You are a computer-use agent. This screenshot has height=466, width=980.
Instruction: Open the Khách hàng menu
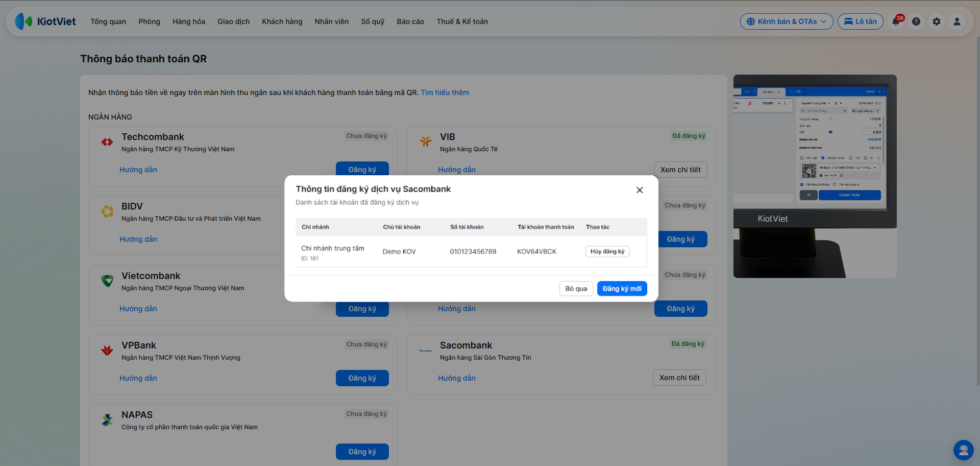(282, 21)
